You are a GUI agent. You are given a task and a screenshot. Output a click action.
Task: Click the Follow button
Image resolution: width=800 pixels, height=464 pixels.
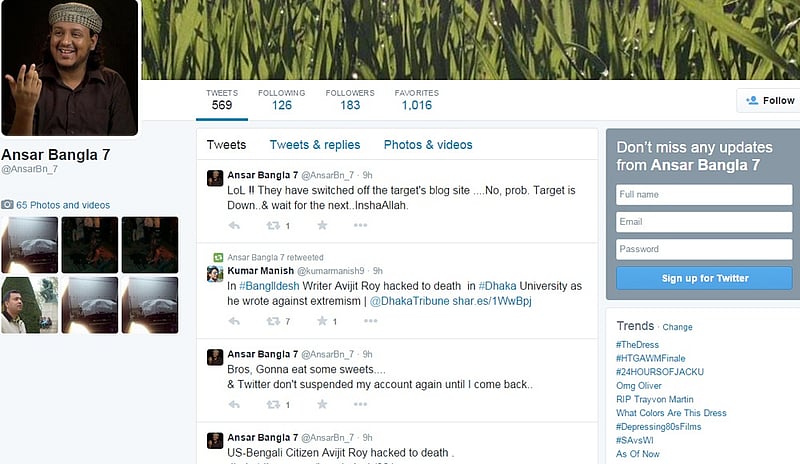pyautogui.click(x=769, y=101)
